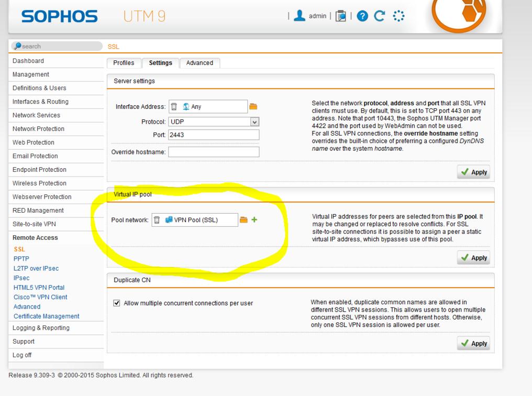Image resolution: width=532 pixels, height=396 pixels.
Task: Collapse the Remote Access menu
Action: tap(56, 237)
